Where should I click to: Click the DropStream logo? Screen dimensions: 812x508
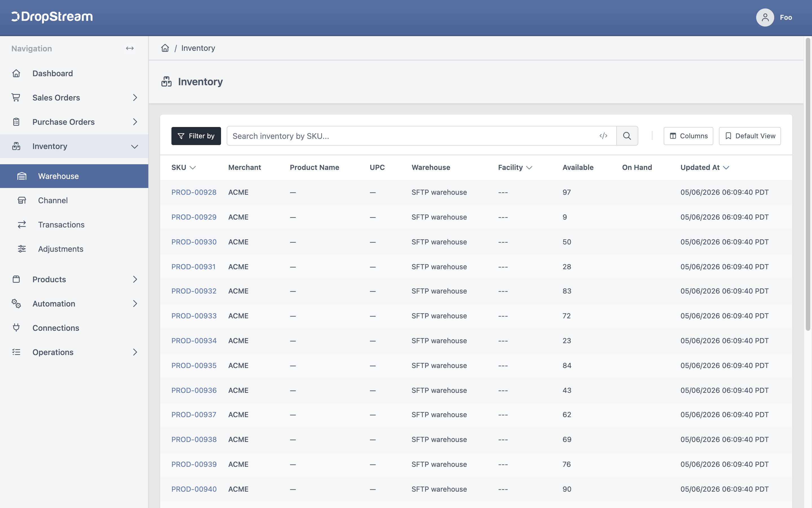tap(52, 17)
